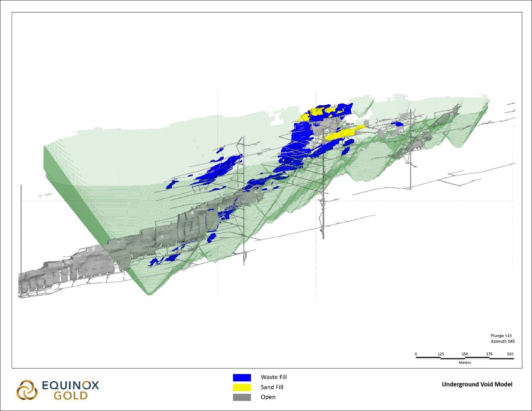Click the Equinox Gold interlocking rings logo
Viewport: 532px width, 411px height.
(x=27, y=390)
